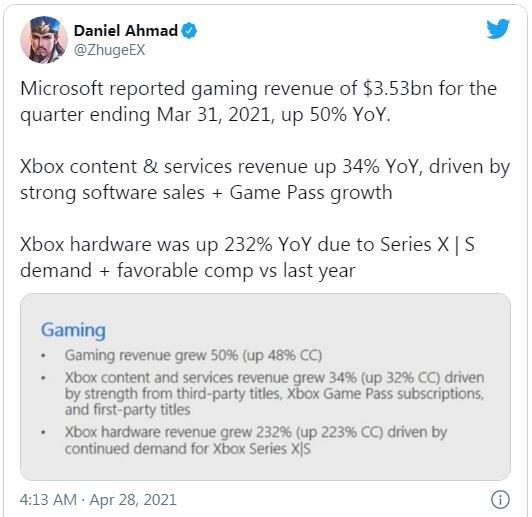Screen dimensions: 532x517
Task: Click the 4:13 AM time text
Action: click(48, 500)
